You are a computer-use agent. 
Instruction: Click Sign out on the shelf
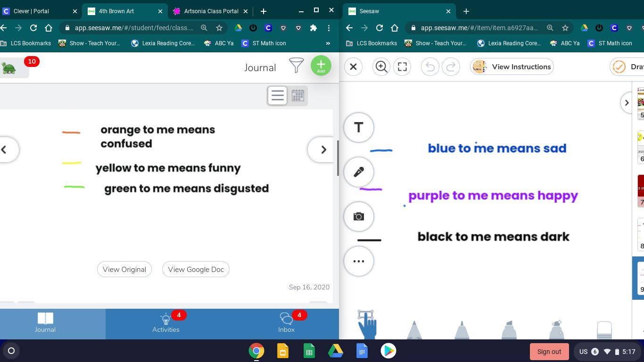click(x=549, y=352)
